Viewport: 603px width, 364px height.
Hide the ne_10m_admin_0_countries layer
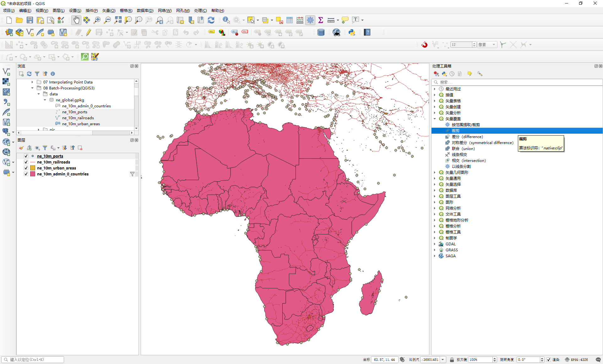[26, 174]
